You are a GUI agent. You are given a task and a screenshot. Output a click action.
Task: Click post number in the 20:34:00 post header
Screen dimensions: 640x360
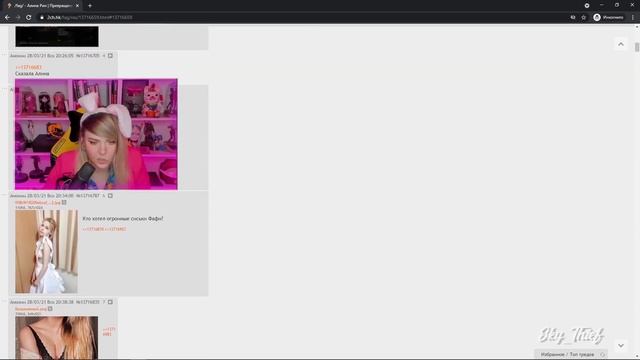click(88, 196)
